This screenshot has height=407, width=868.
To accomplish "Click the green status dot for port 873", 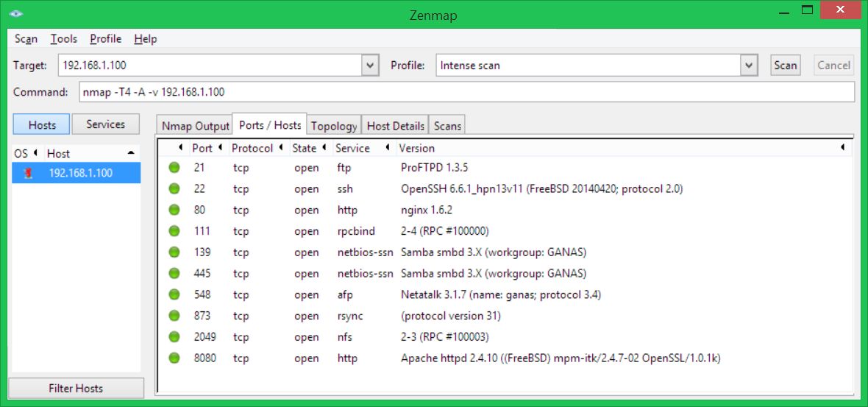I will 174,316.
